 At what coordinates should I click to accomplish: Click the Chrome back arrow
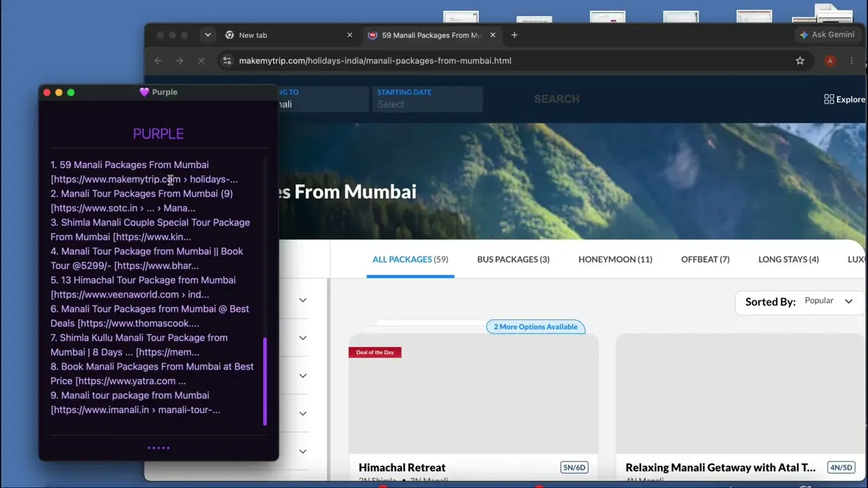[158, 60]
